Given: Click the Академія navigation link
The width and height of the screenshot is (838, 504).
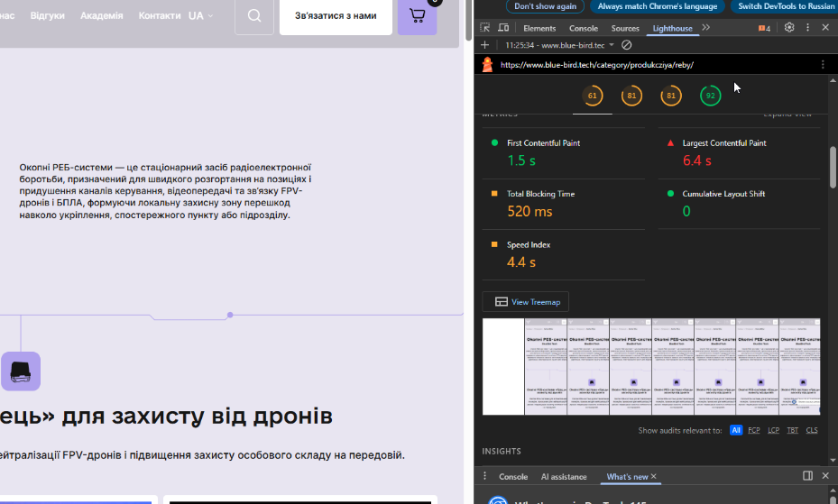Looking at the screenshot, I should [102, 15].
